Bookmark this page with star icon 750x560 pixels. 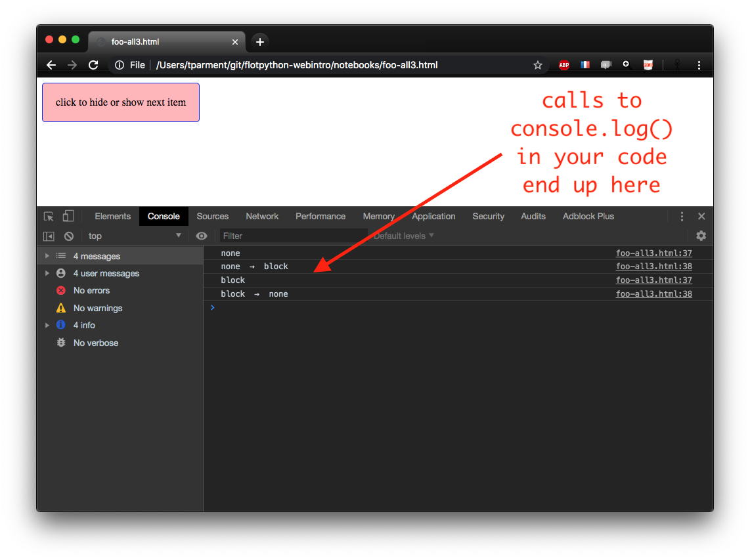tap(538, 65)
